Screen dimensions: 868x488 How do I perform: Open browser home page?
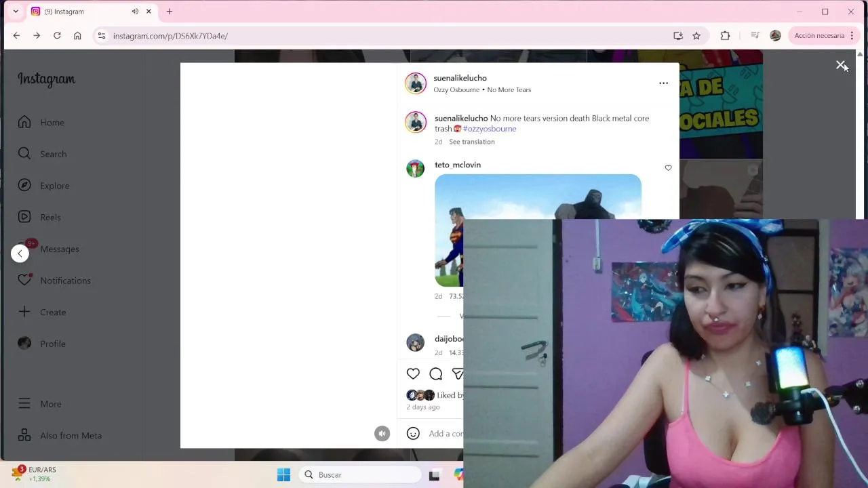[77, 36]
